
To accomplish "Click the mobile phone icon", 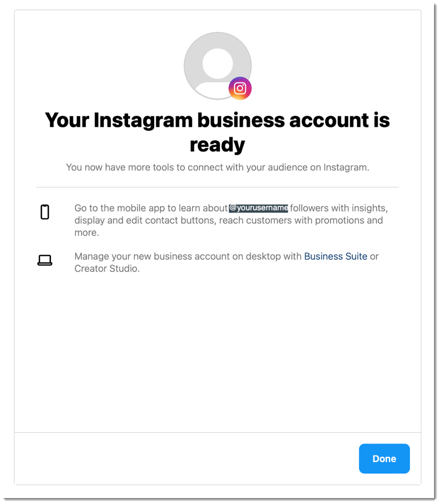I will tap(45, 212).
